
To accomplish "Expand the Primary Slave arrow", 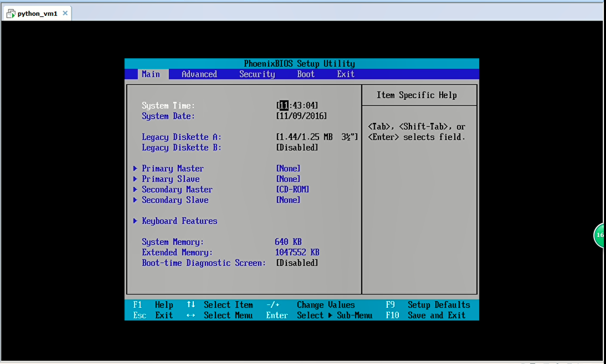I will point(135,179).
